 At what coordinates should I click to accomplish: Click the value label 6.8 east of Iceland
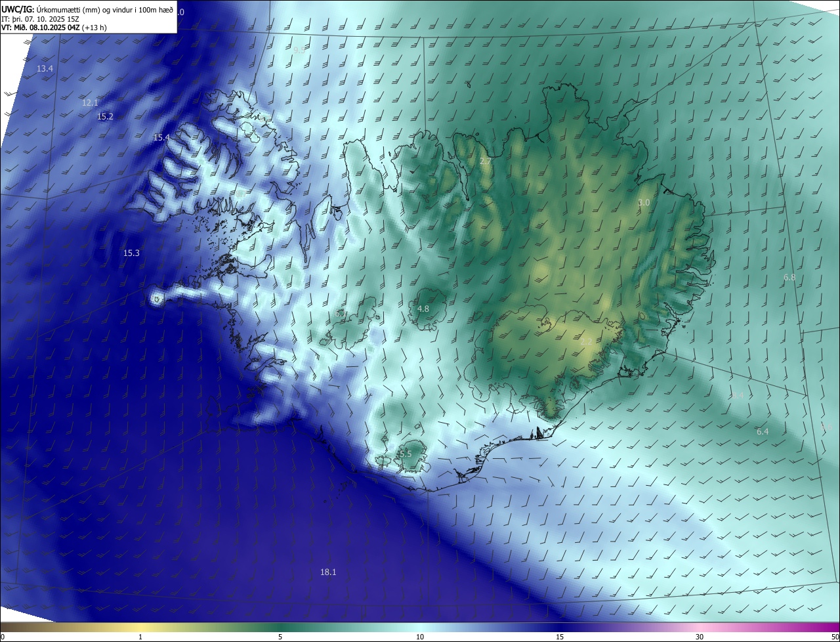click(x=789, y=278)
